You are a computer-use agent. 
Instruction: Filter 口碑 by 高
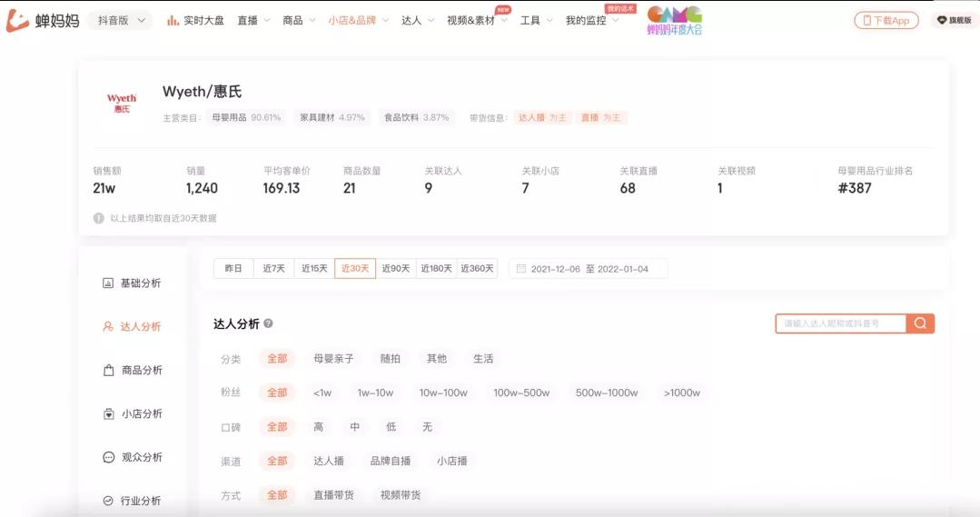coord(318,427)
